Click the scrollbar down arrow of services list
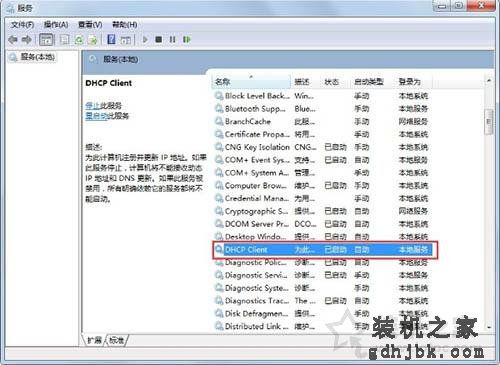Image resolution: width=500 pixels, height=365 pixels. [x=489, y=328]
